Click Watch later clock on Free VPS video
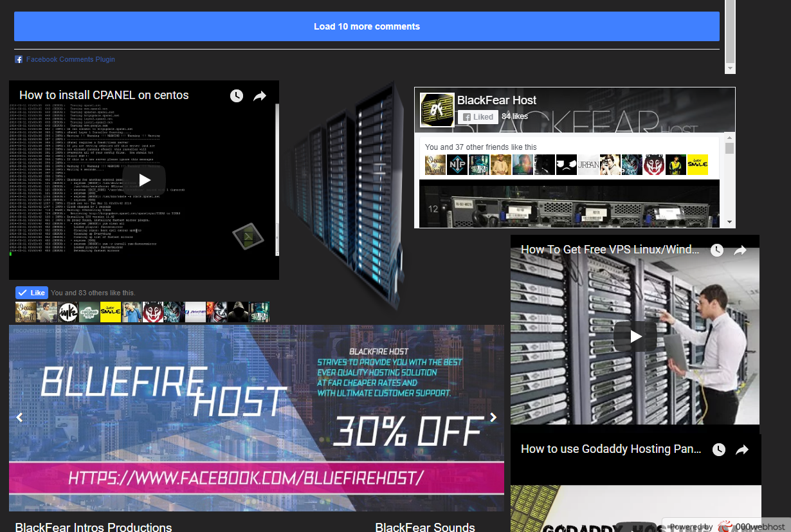This screenshot has height=532, width=791. point(716,250)
